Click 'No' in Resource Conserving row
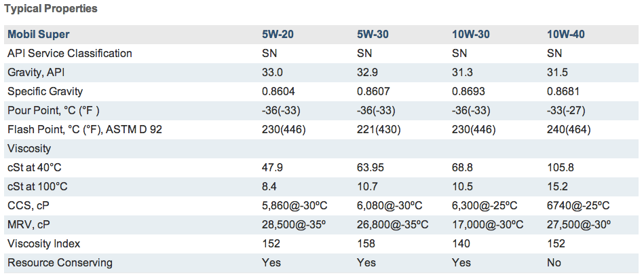644x280 pixels. click(x=554, y=262)
